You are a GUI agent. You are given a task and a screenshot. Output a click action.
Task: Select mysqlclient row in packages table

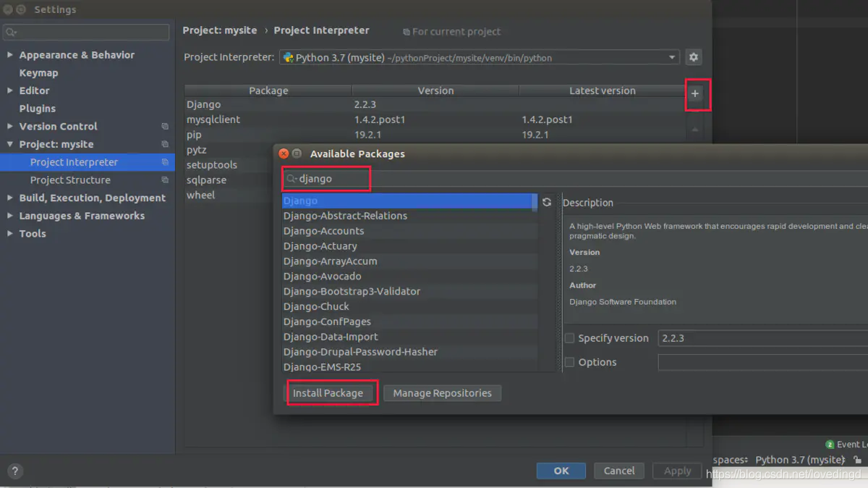pyautogui.click(x=434, y=119)
